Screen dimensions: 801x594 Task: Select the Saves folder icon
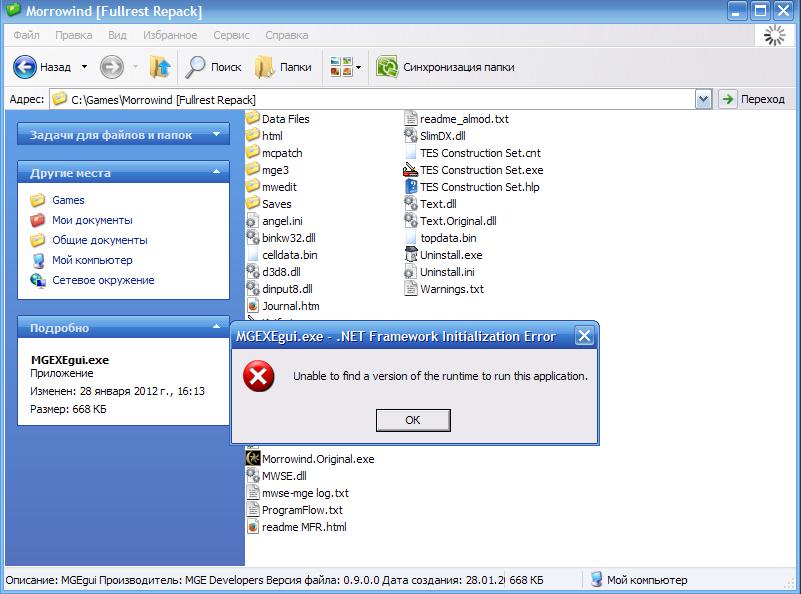click(253, 203)
